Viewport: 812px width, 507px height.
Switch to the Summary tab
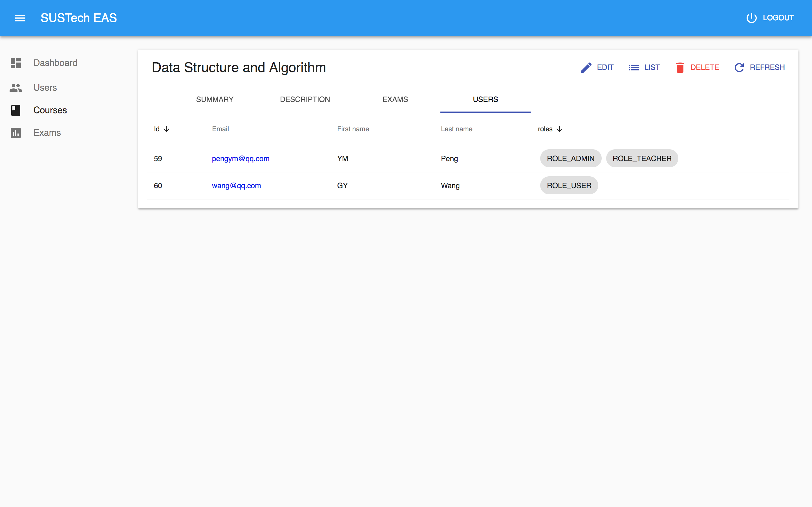[x=215, y=99]
